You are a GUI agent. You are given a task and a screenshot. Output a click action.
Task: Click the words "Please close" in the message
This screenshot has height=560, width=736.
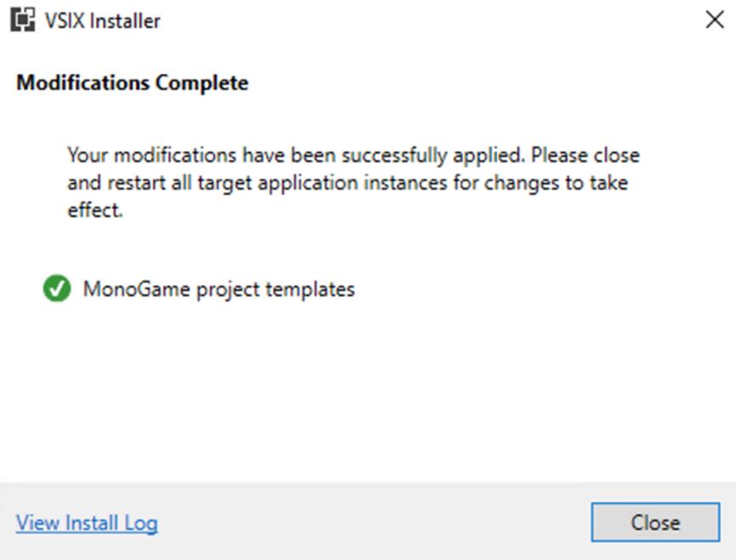click(x=586, y=157)
